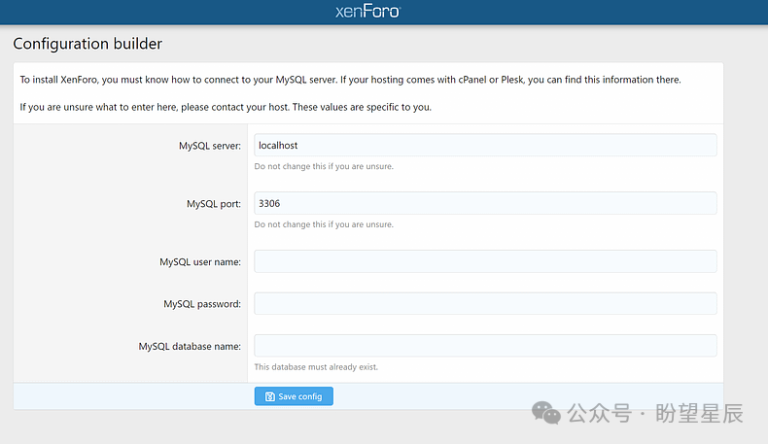Click the "MySQL user name:" label
Screen dimensions: 768x444
click(199, 262)
